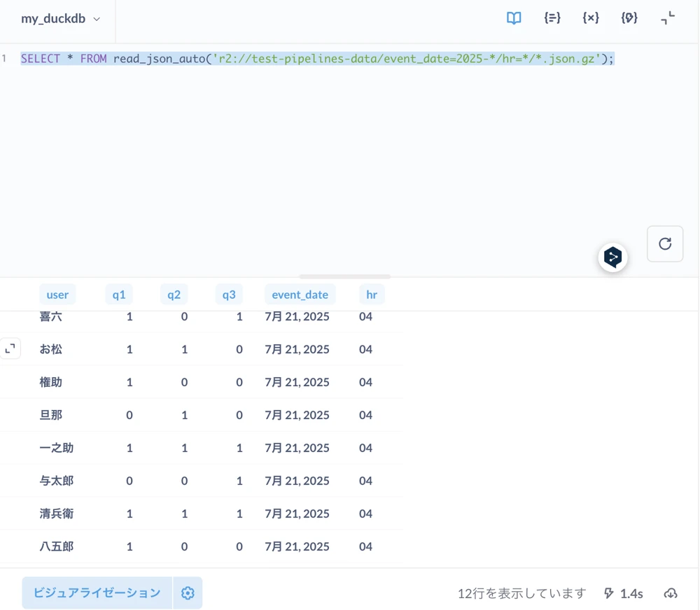Click the ビジュアライゼーション button
Viewport: 700px width, 610px height.
[x=97, y=593]
